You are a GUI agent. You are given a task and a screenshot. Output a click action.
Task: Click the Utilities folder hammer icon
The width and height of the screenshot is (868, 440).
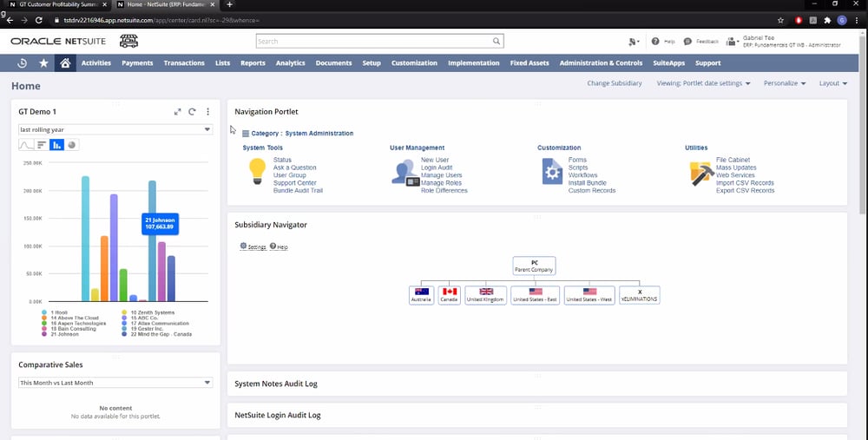click(x=701, y=174)
